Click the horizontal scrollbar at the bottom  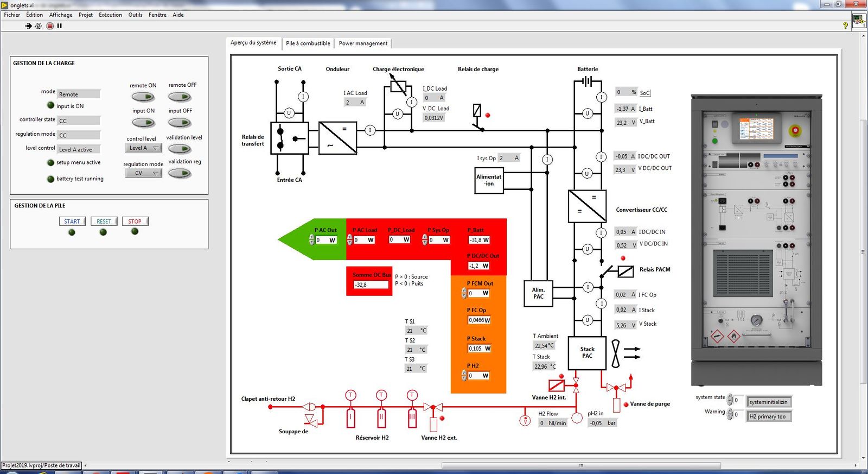point(580,465)
